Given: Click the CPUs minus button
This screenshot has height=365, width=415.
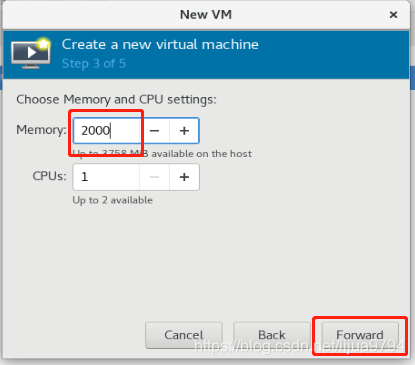Looking at the screenshot, I should [x=154, y=177].
